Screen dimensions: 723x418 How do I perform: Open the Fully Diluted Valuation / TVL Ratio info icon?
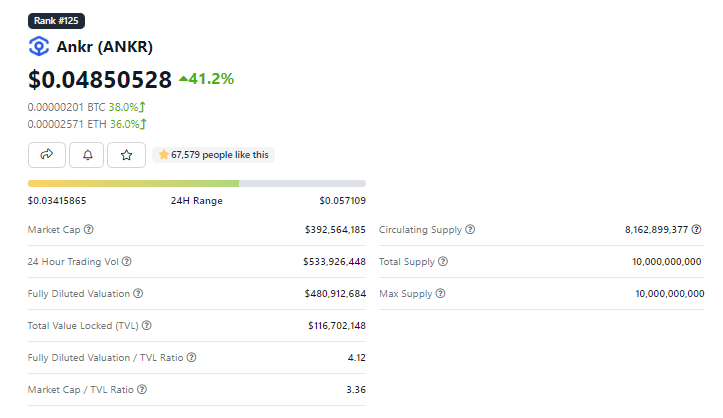[191, 357]
